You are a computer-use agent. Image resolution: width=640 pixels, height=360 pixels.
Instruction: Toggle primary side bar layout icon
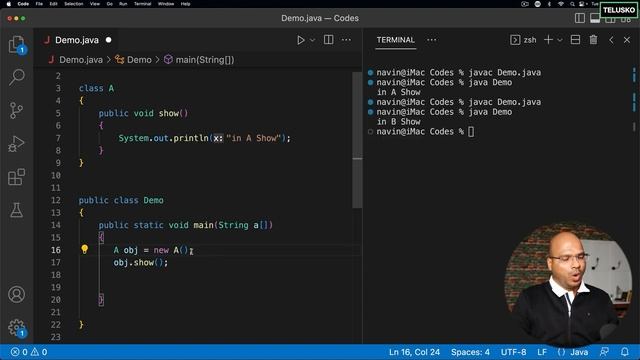pos(580,18)
